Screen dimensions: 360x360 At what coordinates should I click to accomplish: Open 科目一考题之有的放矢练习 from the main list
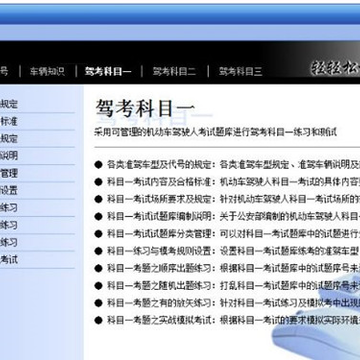(159, 303)
